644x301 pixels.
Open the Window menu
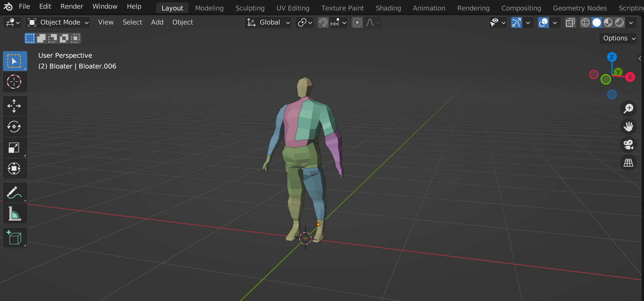tap(105, 6)
